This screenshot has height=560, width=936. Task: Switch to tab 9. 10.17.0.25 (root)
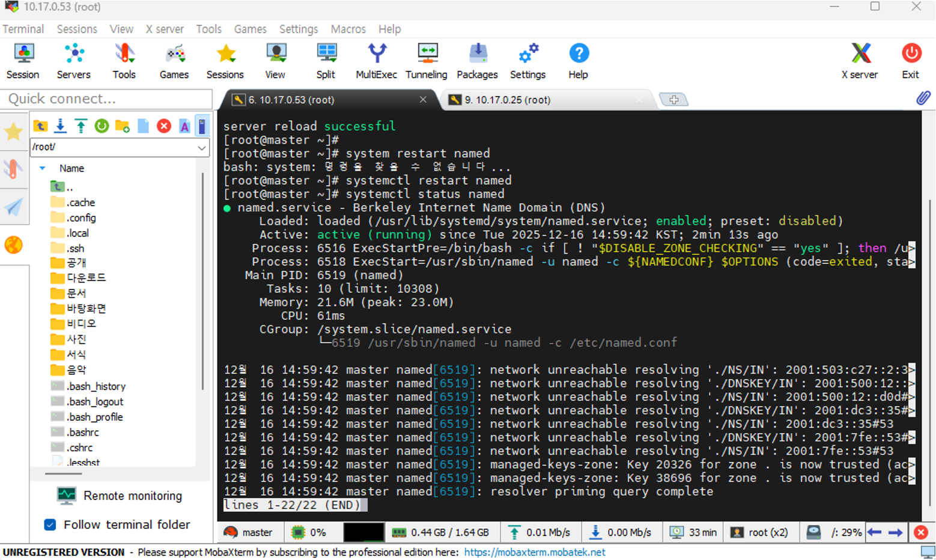click(x=508, y=100)
